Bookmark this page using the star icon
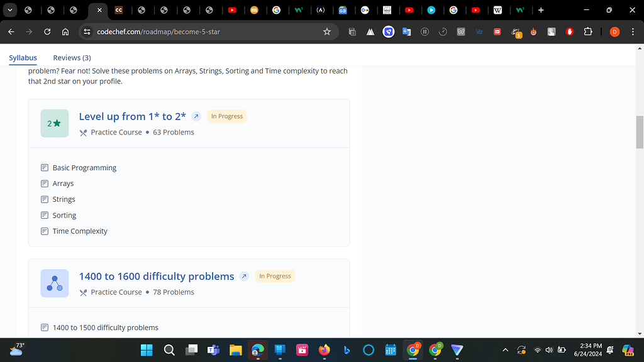This screenshot has height=362, width=644. click(327, 31)
